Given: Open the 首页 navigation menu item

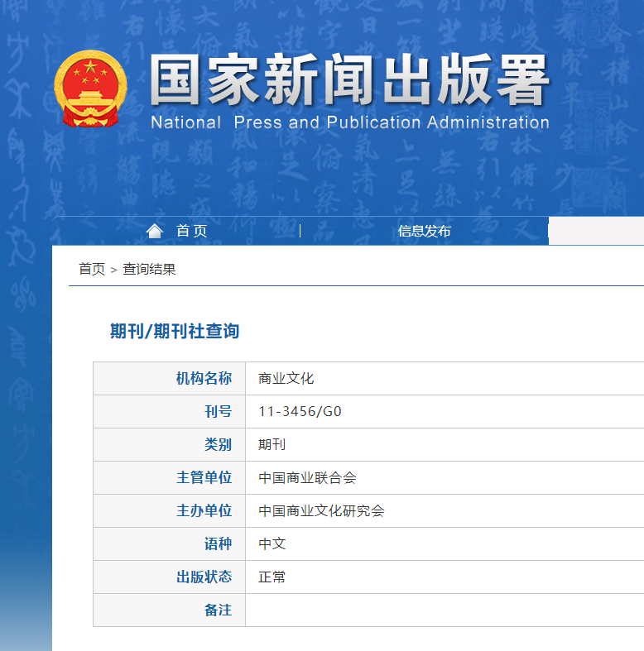Looking at the screenshot, I should [x=191, y=231].
